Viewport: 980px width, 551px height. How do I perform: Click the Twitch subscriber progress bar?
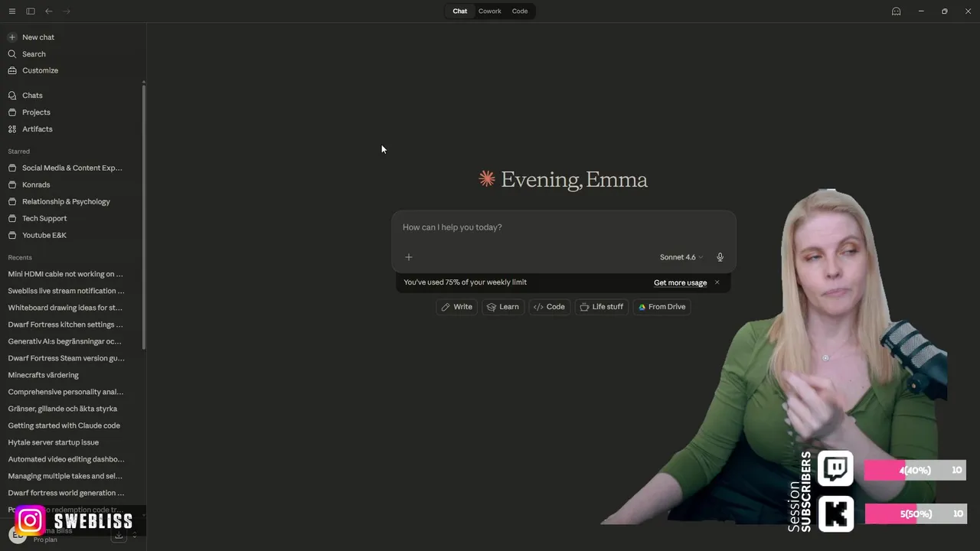click(x=915, y=470)
